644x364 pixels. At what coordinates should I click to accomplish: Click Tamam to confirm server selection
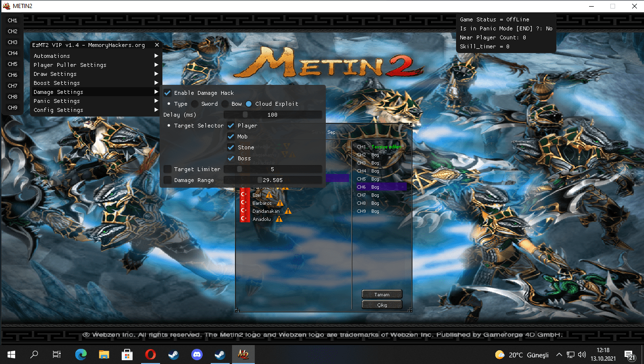[382, 294]
